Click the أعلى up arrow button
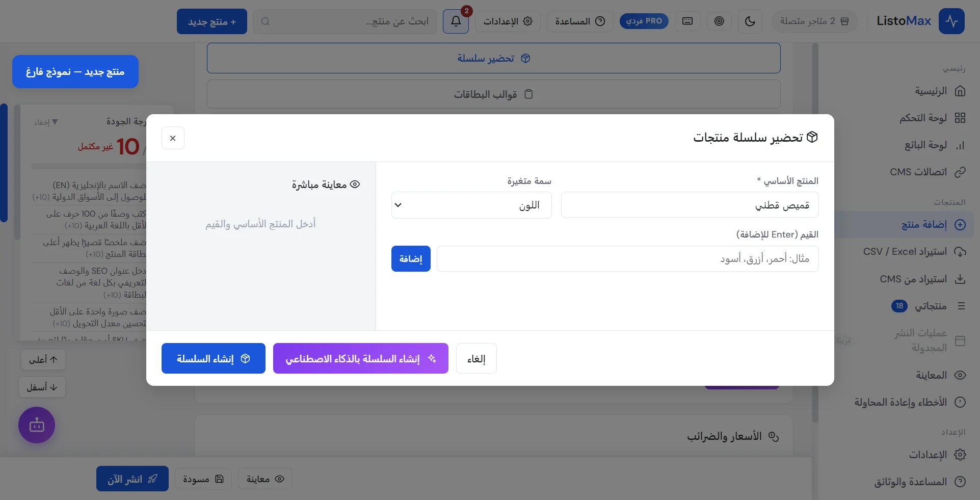Image resolution: width=980 pixels, height=500 pixels. tap(43, 359)
